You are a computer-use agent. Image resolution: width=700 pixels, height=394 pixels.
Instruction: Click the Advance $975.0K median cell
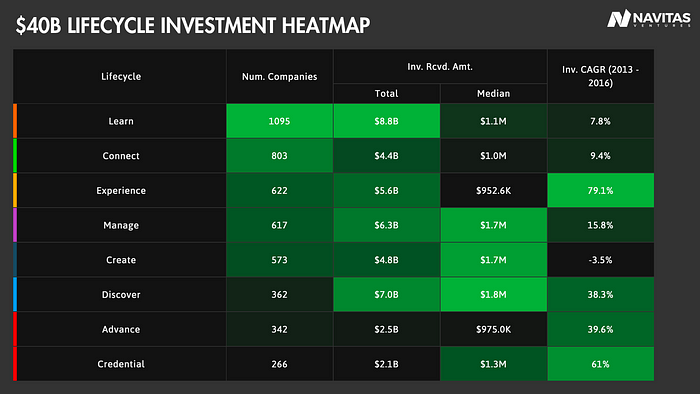click(494, 329)
